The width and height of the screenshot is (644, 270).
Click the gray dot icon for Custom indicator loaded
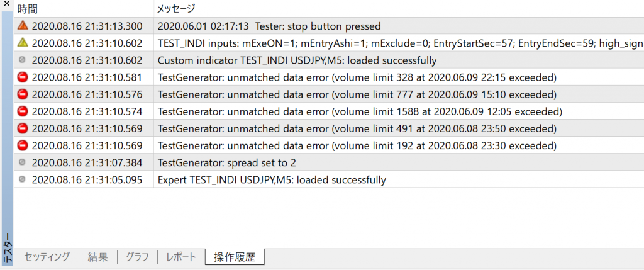pyautogui.click(x=23, y=60)
